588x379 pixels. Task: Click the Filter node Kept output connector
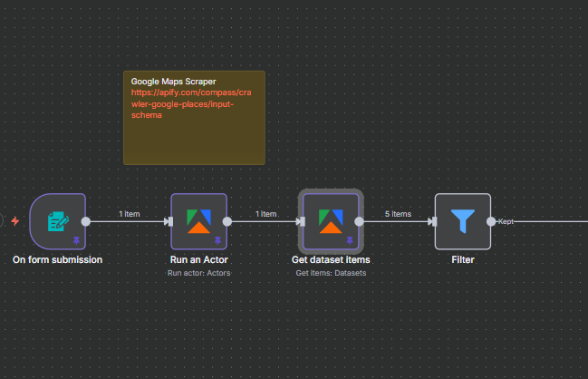pos(491,222)
